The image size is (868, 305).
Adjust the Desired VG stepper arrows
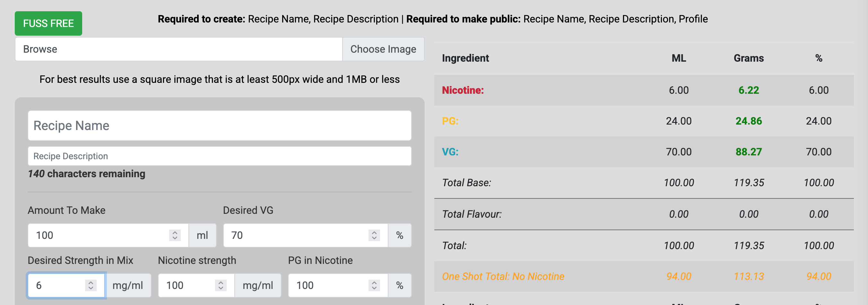pos(374,235)
